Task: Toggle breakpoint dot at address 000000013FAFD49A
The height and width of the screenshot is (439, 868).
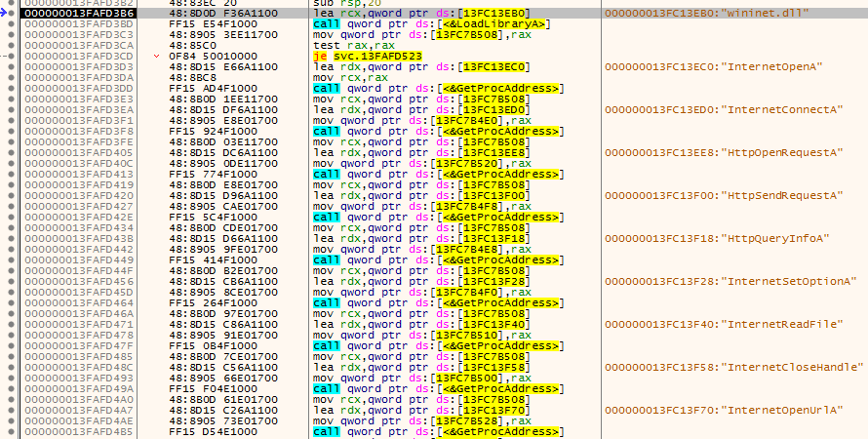Action: pos(11,388)
